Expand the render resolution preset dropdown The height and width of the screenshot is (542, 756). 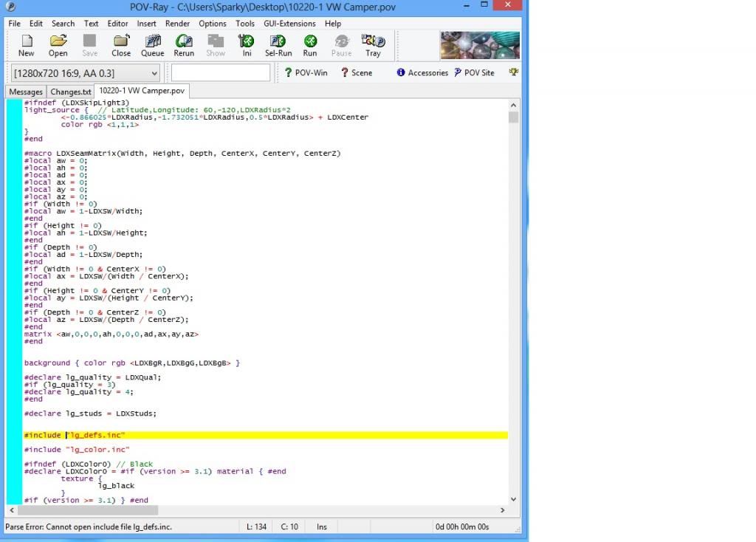click(154, 73)
